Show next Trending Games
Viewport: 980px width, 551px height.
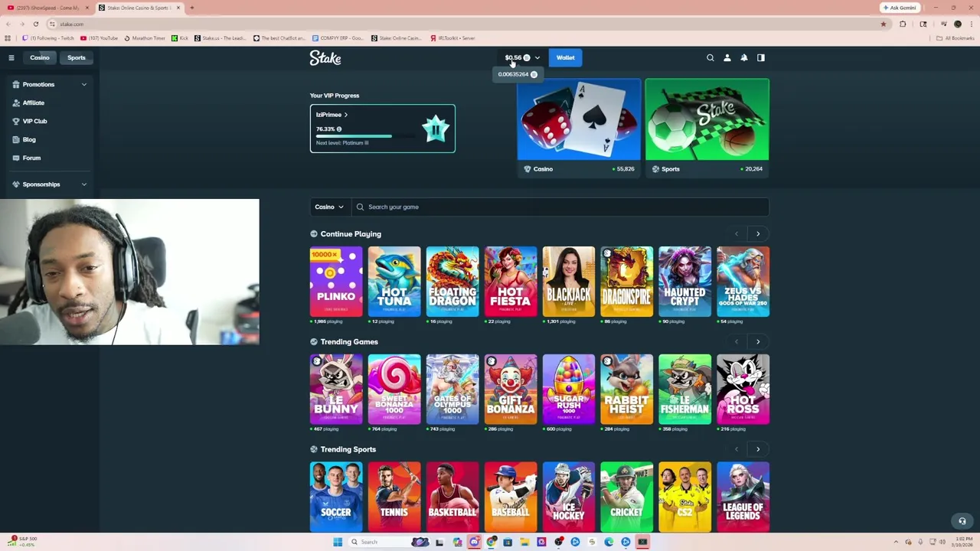click(x=758, y=342)
